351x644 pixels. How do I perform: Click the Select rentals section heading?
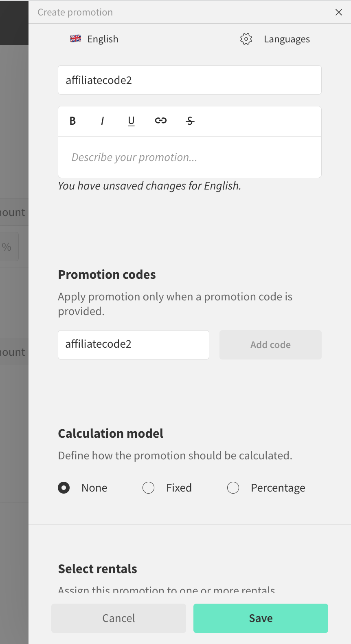click(x=98, y=569)
